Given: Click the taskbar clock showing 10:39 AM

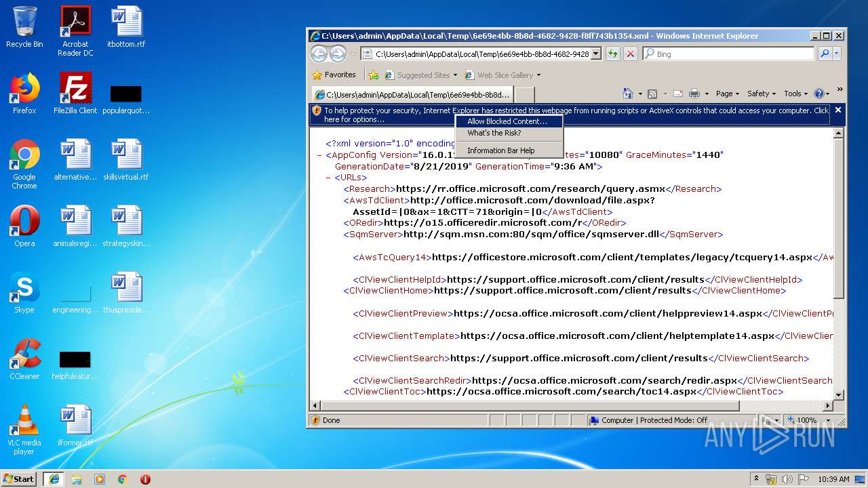Looking at the screenshot, I should pyautogui.click(x=833, y=479).
